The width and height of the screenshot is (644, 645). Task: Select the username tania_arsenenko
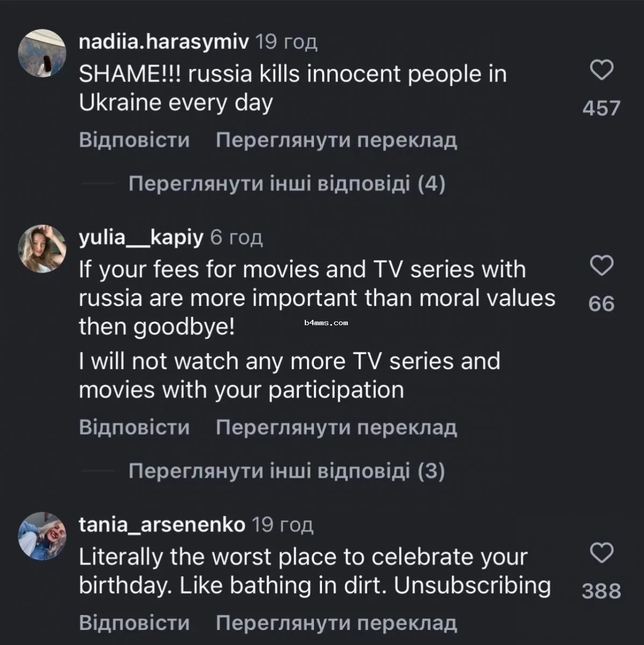[161, 525]
